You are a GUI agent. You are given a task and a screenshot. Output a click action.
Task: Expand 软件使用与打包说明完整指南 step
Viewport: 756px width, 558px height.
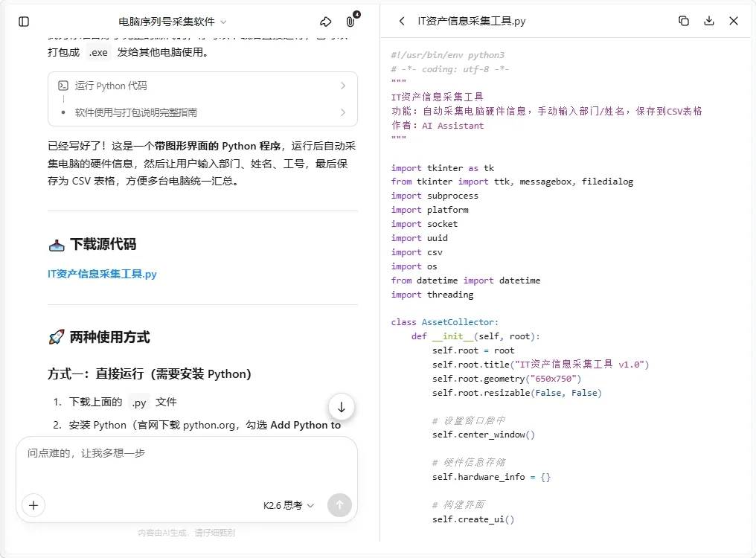point(202,112)
